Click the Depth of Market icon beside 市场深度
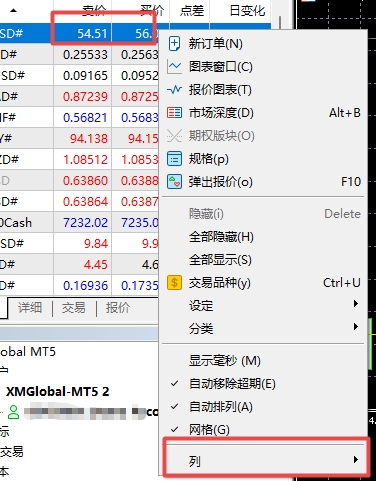 click(x=174, y=113)
